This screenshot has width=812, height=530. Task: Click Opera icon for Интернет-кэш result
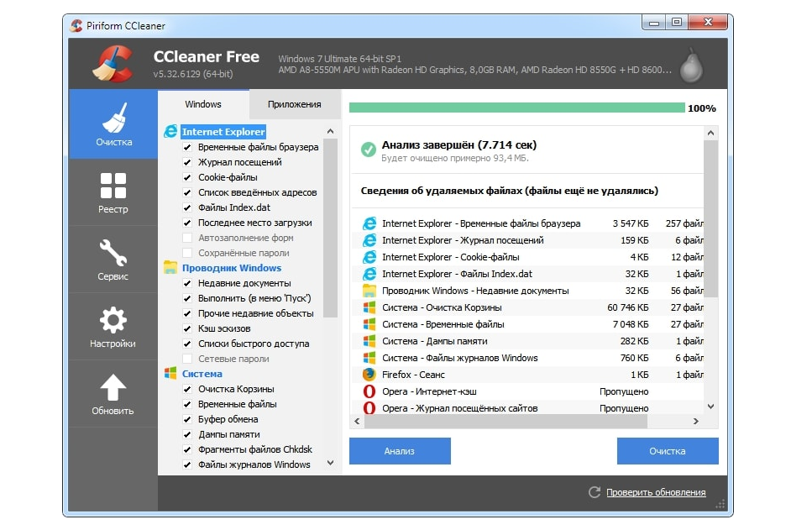[x=369, y=391]
